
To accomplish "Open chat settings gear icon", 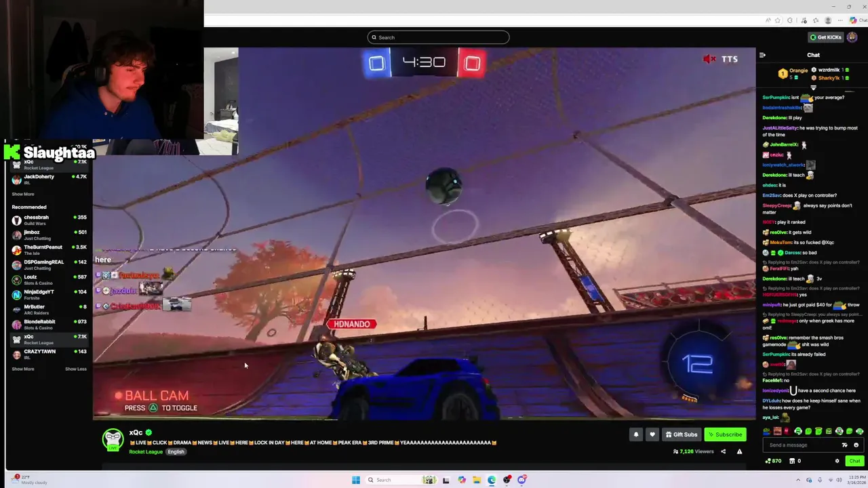I will (837, 461).
